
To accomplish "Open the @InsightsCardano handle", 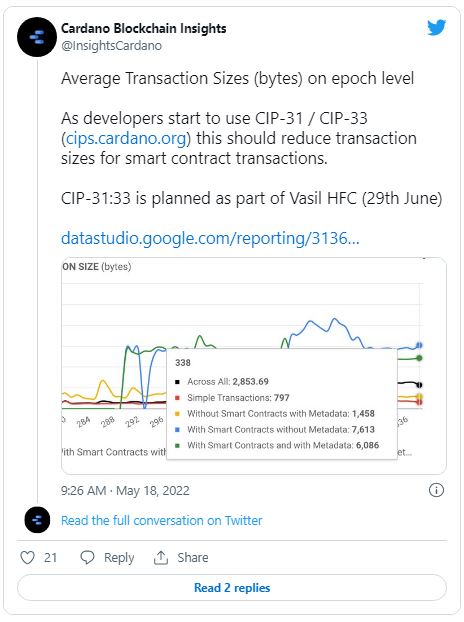I will 111,46.
